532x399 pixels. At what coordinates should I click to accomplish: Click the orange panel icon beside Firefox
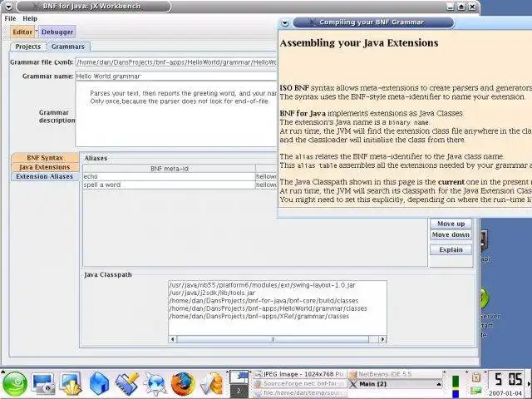point(212,385)
